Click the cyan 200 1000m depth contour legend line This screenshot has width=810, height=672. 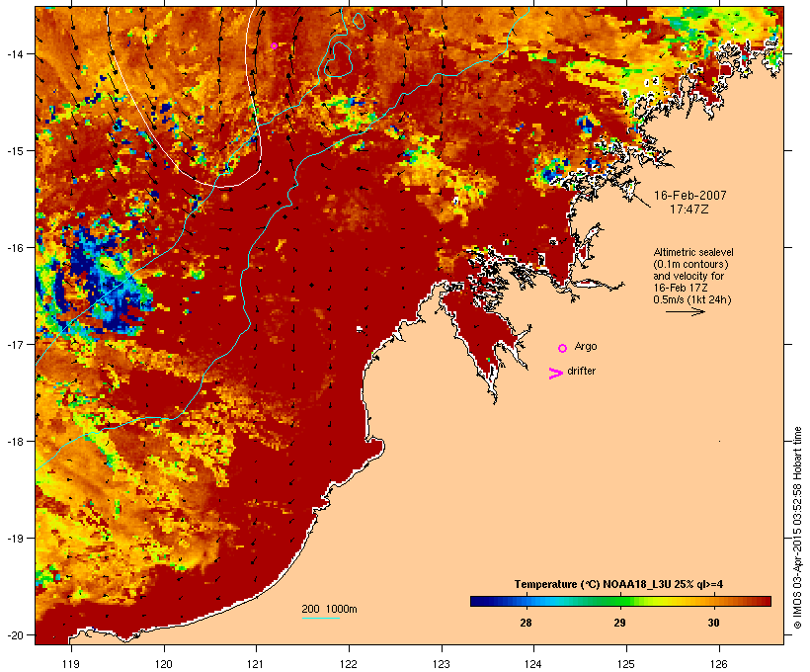pyautogui.click(x=321, y=618)
